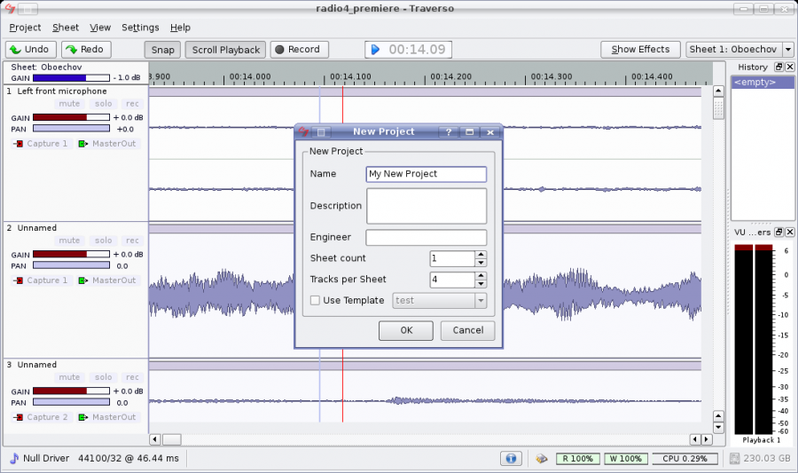Image resolution: width=798 pixels, height=473 pixels.
Task: Decrease Tracks per Sheet with down arrow
Action: 480,284
